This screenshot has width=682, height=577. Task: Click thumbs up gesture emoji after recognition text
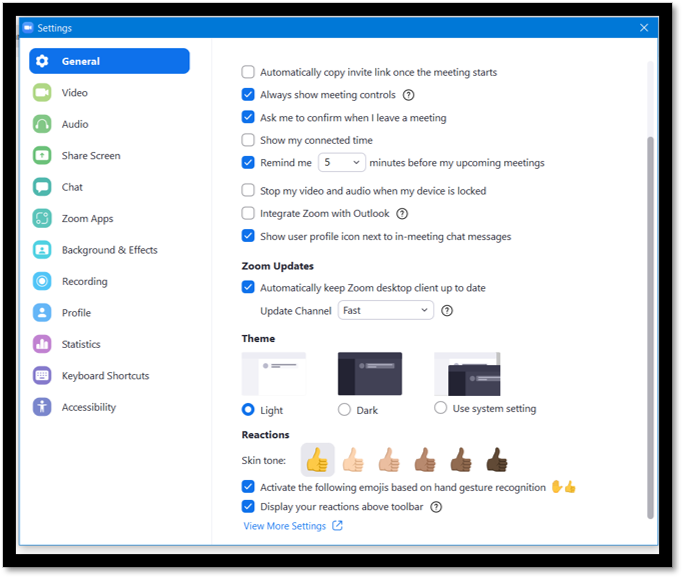pyautogui.click(x=570, y=487)
